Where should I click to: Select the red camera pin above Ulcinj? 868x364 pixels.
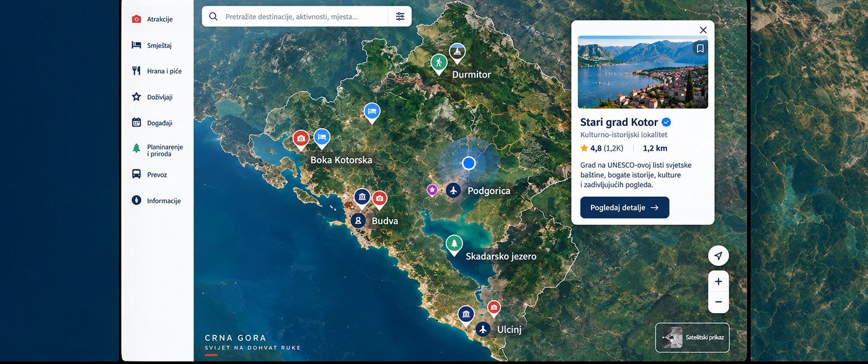click(x=494, y=308)
